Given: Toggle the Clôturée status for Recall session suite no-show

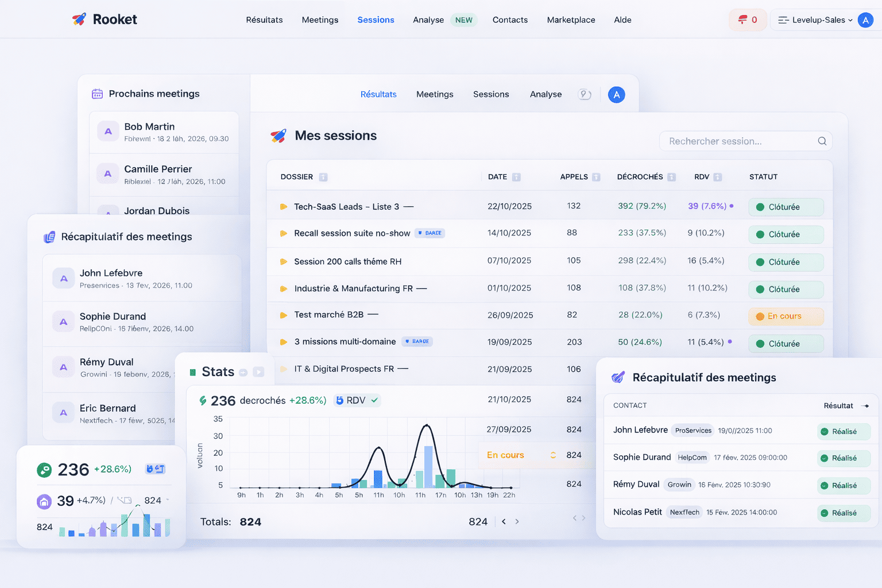Looking at the screenshot, I should coord(786,234).
